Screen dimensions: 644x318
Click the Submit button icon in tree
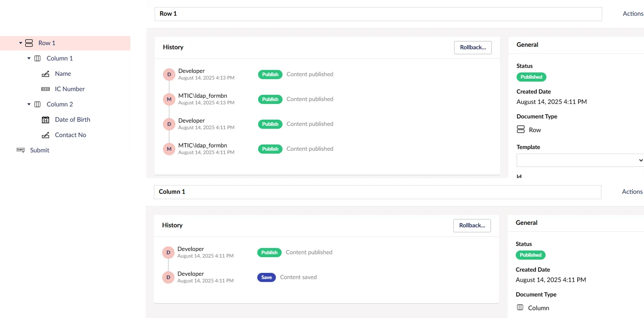(21, 150)
